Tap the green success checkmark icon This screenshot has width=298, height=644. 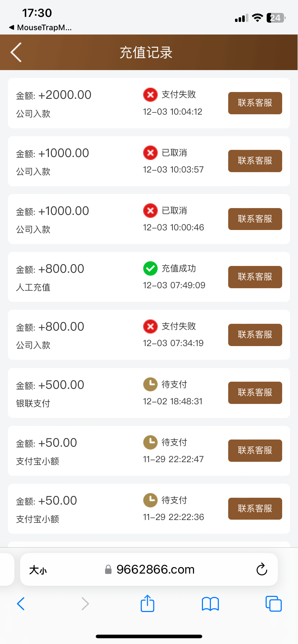tap(150, 268)
